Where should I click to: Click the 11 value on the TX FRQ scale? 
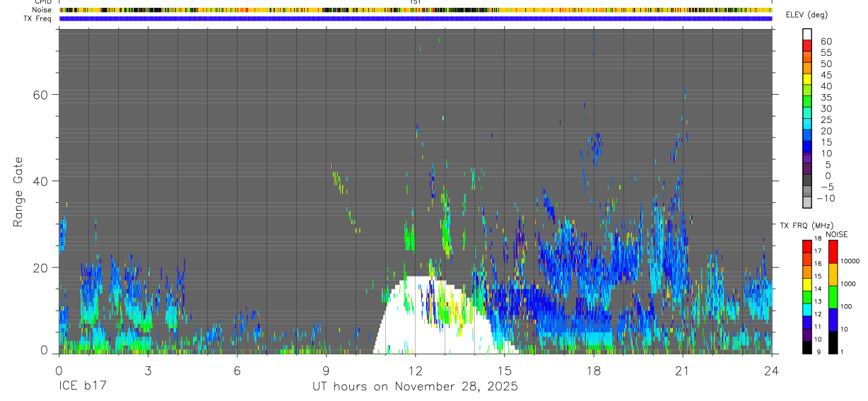coord(818,327)
